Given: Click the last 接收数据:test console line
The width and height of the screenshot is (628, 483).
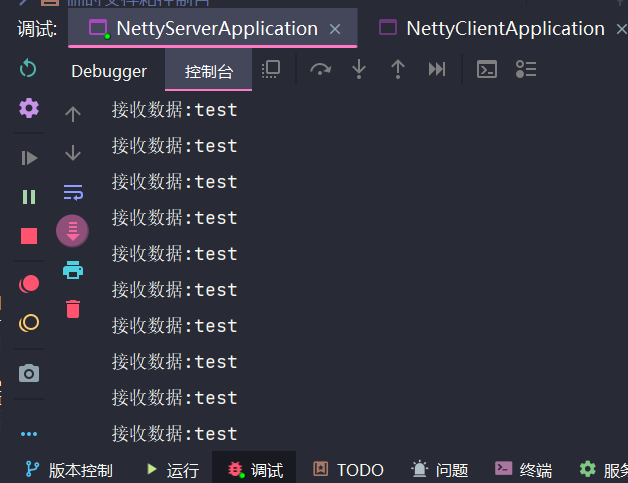Looking at the screenshot, I should [x=175, y=434].
